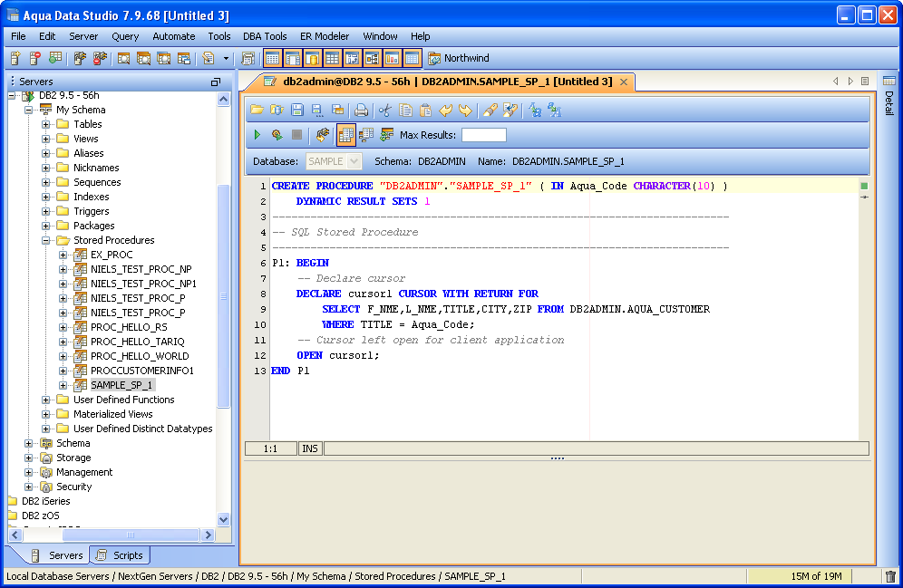
Task: Toggle the first highlighted window-layout button in main toolbar
Action: pyautogui.click(x=272, y=59)
